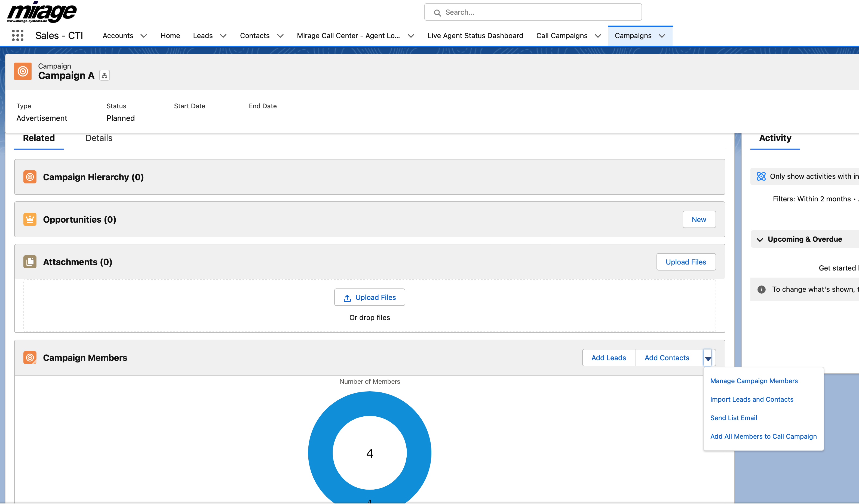Expand the Leads navigation dropdown arrow
The height and width of the screenshot is (504, 859).
pos(223,36)
